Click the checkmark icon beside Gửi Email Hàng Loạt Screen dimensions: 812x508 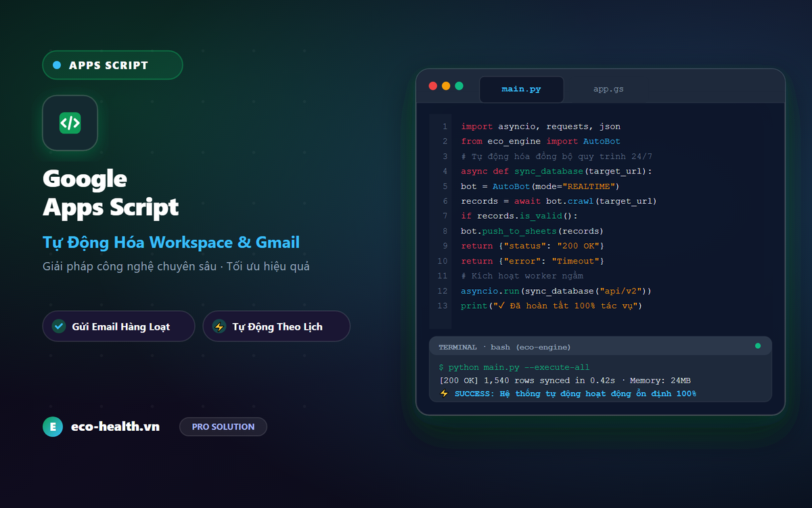pyautogui.click(x=59, y=326)
